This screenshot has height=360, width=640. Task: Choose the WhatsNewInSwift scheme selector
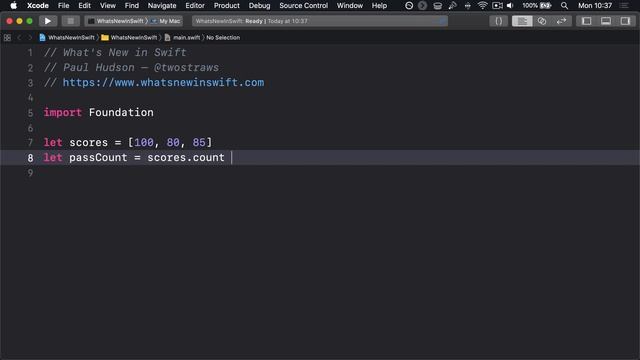[116, 21]
